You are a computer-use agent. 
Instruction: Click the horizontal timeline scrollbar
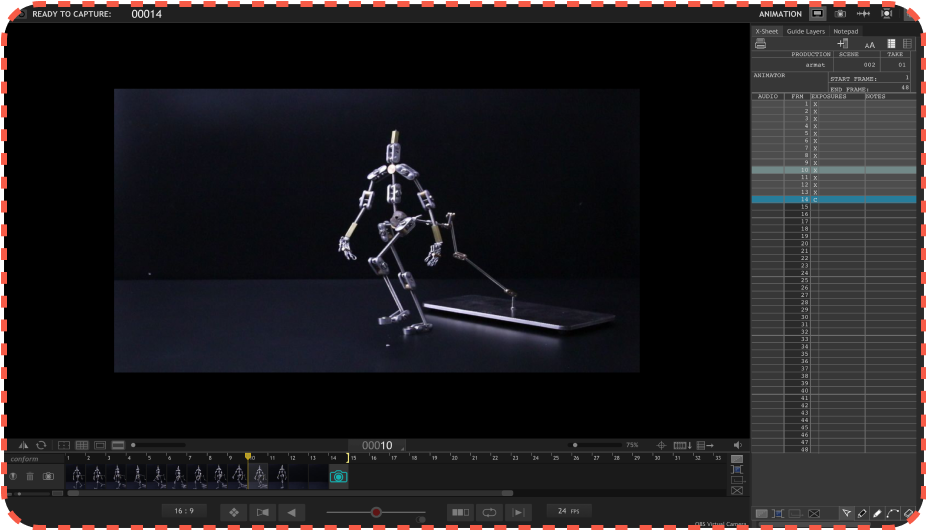pos(290,493)
